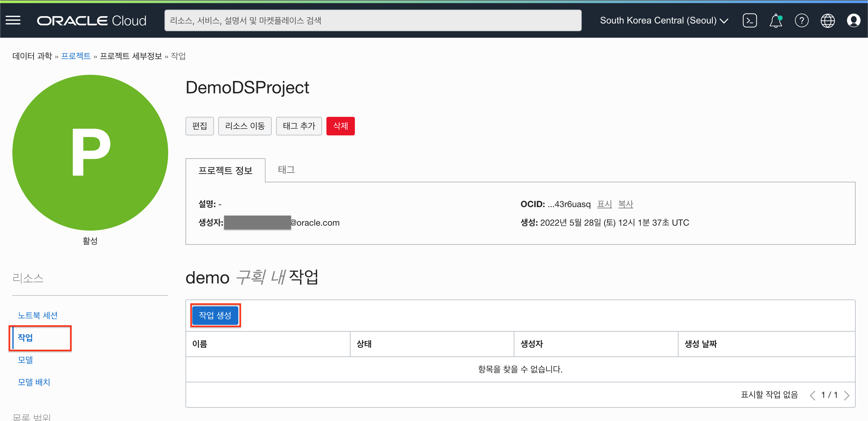Open the language globe menu
868x421 pixels.
pyautogui.click(x=828, y=21)
